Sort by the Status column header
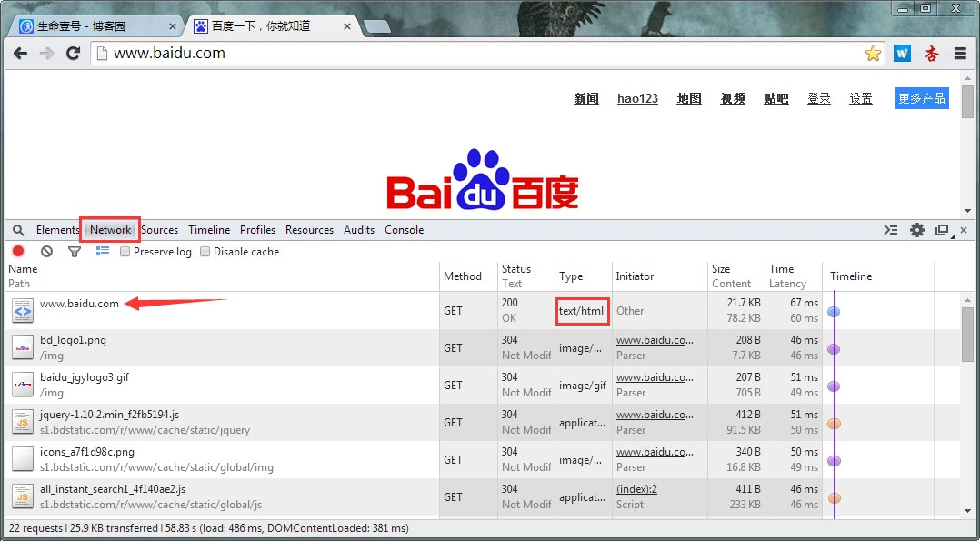This screenshot has height=541, width=980. point(526,276)
